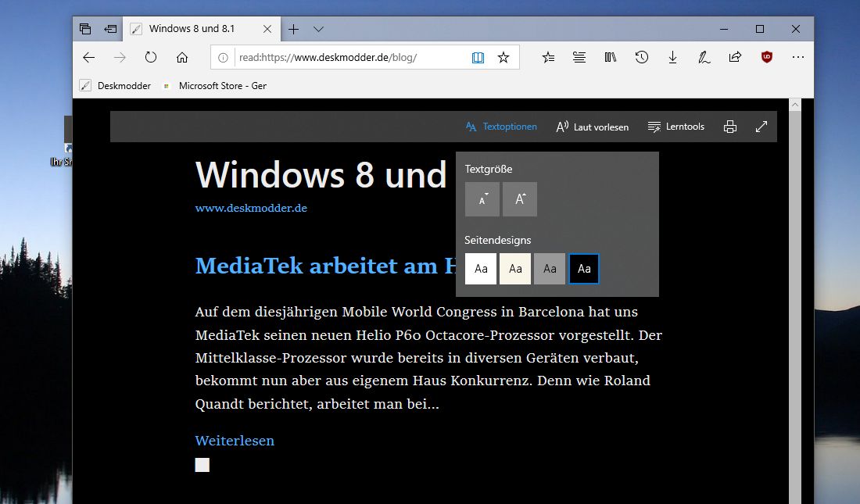Add page to favorites with star icon
Screen dimensions: 860x504
coord(503,58)
